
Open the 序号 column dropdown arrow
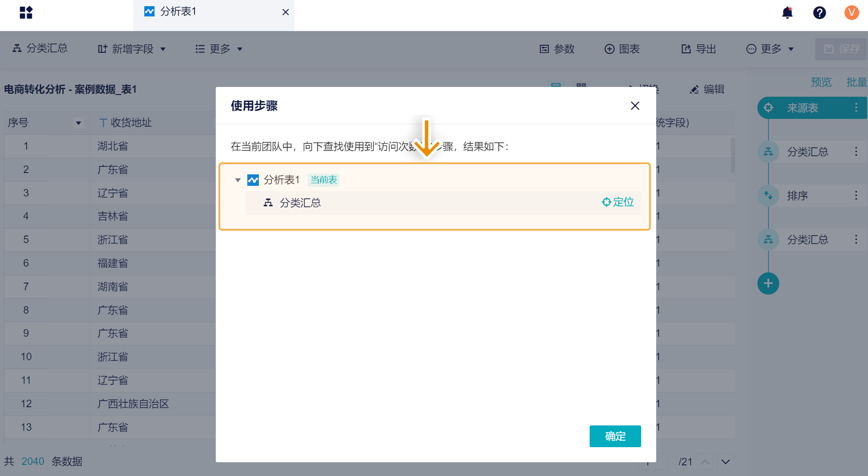coord(78,123)
